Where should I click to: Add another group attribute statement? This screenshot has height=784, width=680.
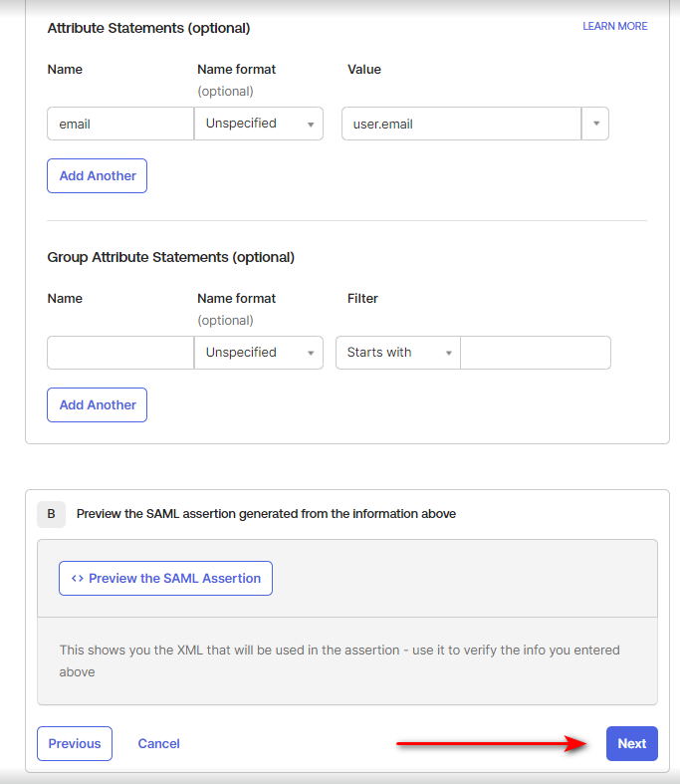click(x=97, y=404)
